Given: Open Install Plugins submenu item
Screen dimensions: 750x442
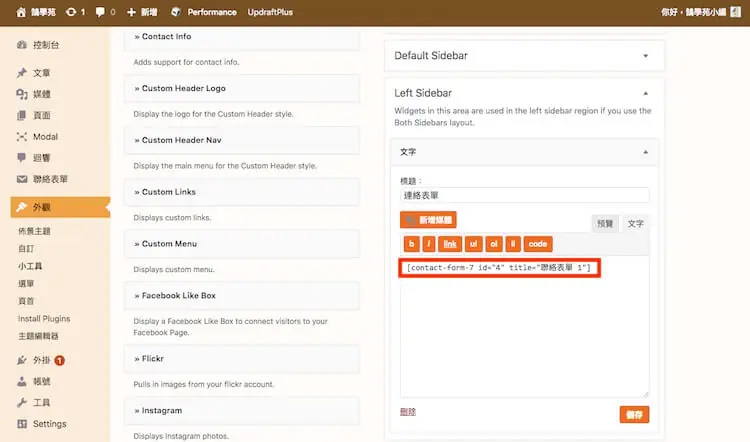Looking at the screenshot, I should tap(44, 319).
